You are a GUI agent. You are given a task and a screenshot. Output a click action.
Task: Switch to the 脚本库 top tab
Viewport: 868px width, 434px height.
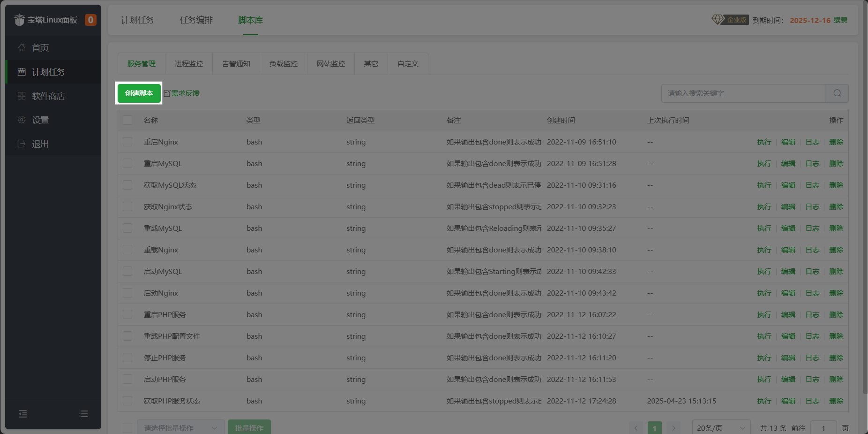(250, 20)
